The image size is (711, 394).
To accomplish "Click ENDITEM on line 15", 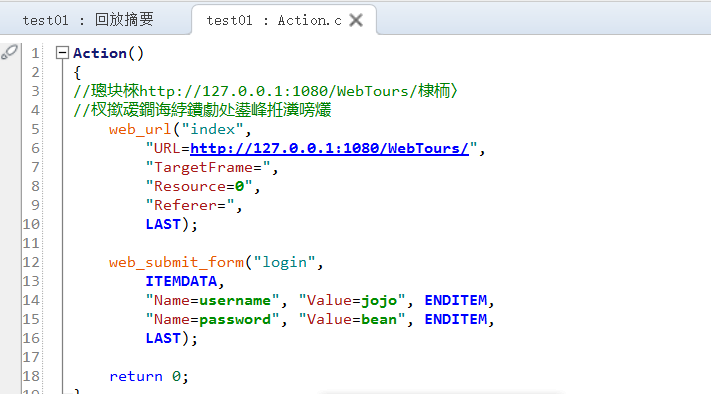I will [456, 320].
